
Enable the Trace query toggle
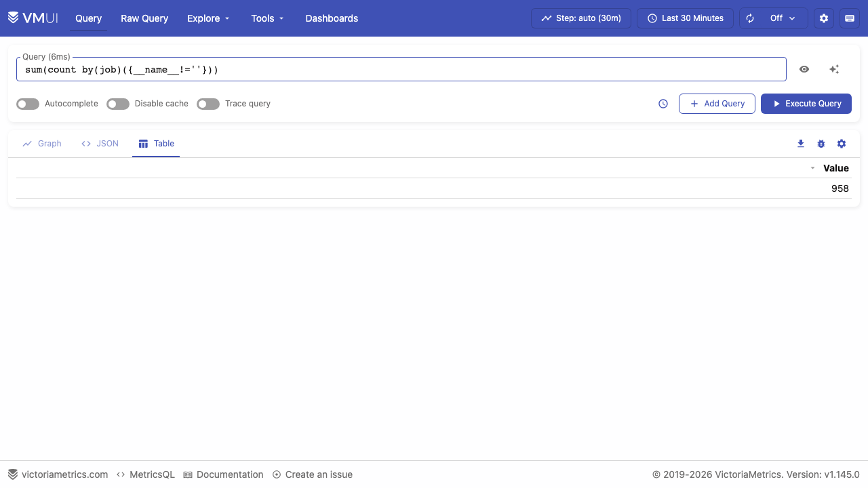(x=208, y=104)
